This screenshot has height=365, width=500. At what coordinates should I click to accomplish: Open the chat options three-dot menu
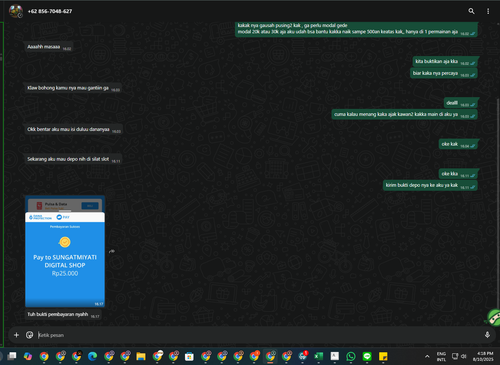click(488, 11)
